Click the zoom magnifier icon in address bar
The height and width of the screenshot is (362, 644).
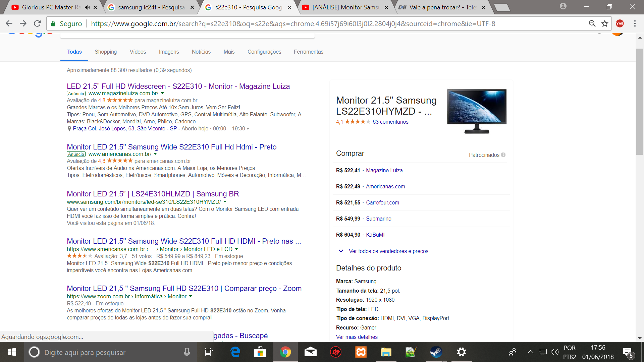click(592, 23)
